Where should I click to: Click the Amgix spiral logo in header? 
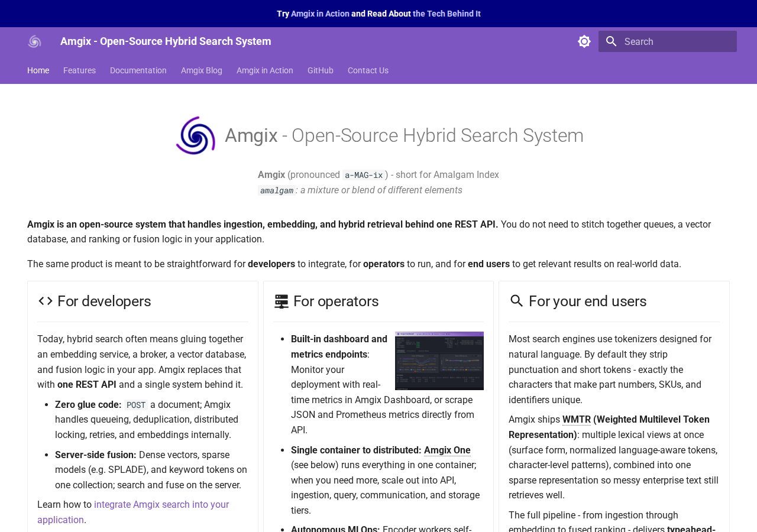34,41
